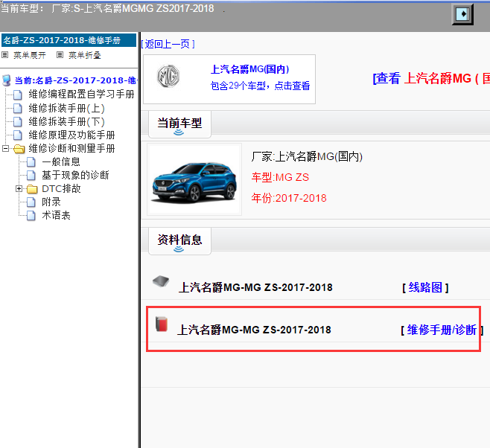Expand all menus via 菜单展开 text
The height and width of the screenshot is (448, 490).
[30, 55]
